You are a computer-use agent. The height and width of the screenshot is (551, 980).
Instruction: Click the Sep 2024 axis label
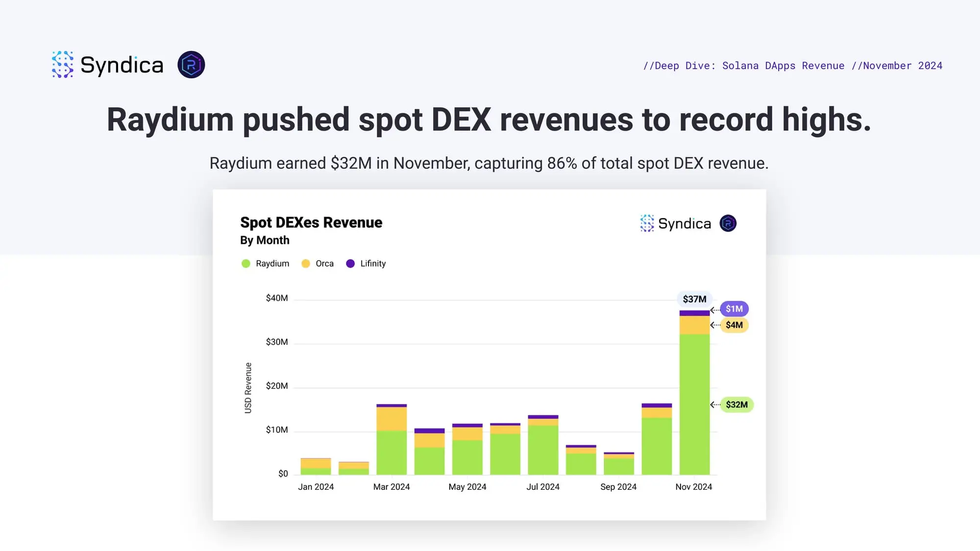618,487
